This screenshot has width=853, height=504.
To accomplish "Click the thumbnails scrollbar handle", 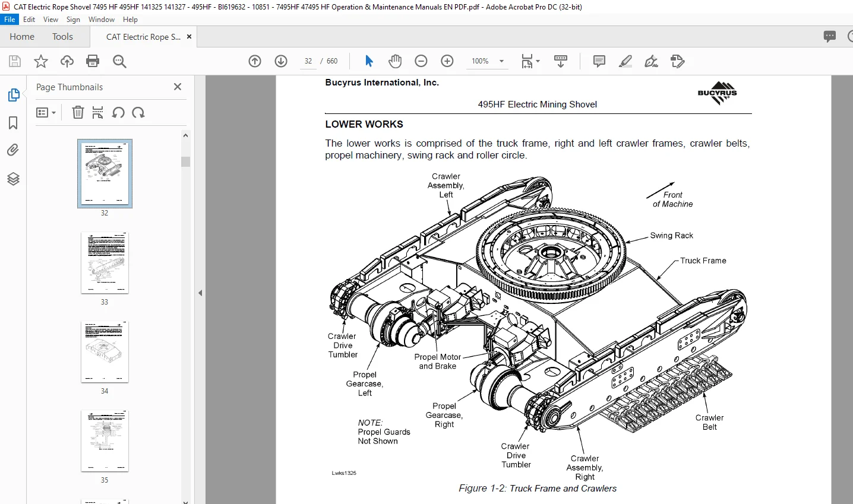I will click(185, 161).
